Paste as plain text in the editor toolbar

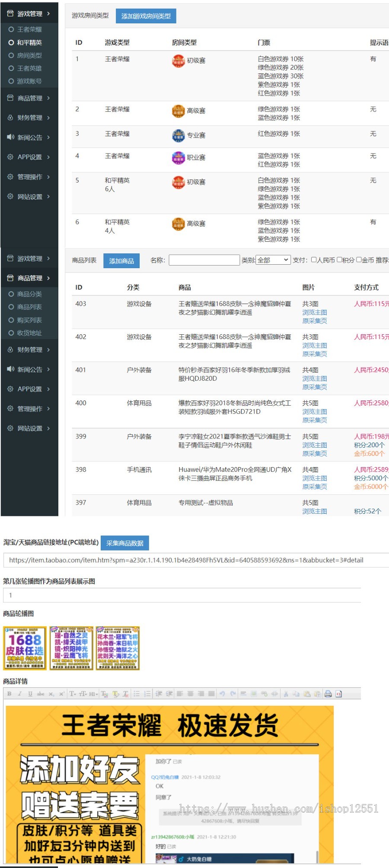317,694
